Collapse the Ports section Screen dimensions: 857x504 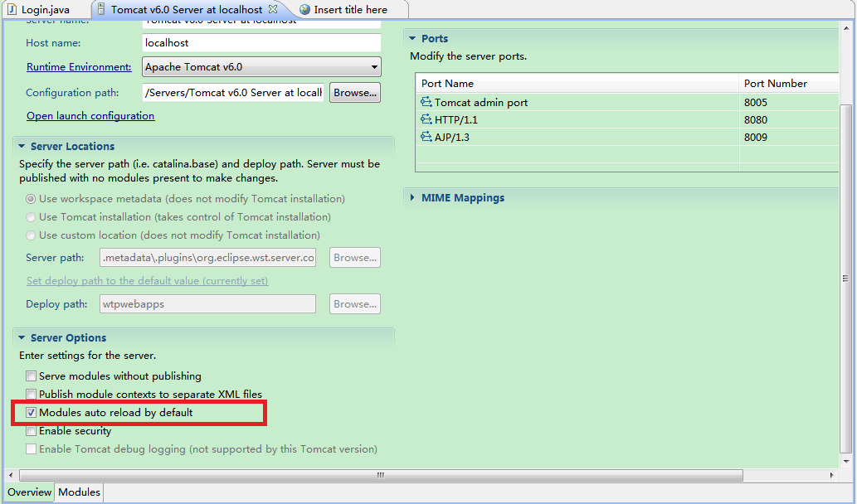pos(412,38)
